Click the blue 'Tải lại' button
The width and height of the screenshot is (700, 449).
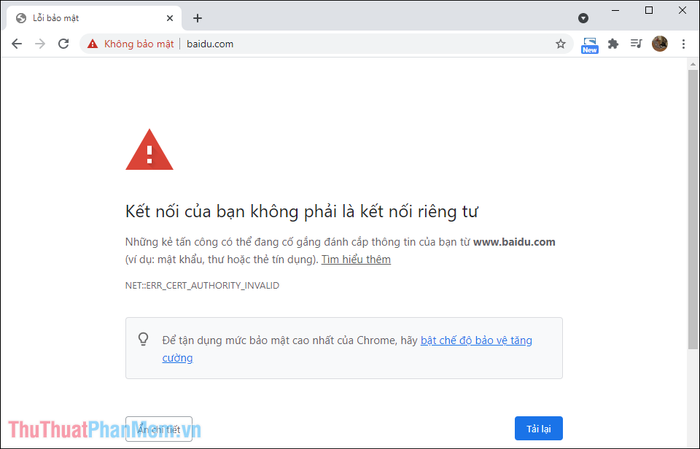point(538,428)
